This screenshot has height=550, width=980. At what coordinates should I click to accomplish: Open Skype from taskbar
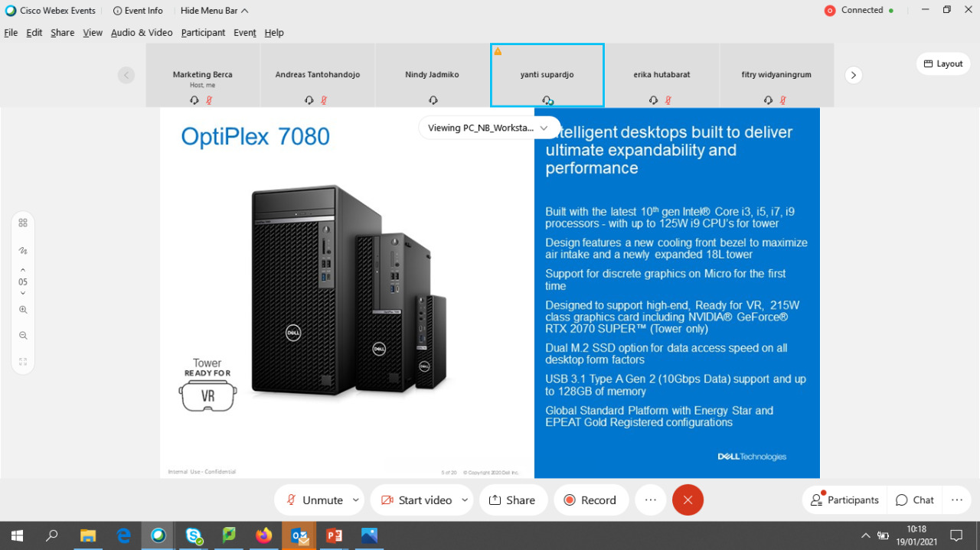[x=194, y=535]
